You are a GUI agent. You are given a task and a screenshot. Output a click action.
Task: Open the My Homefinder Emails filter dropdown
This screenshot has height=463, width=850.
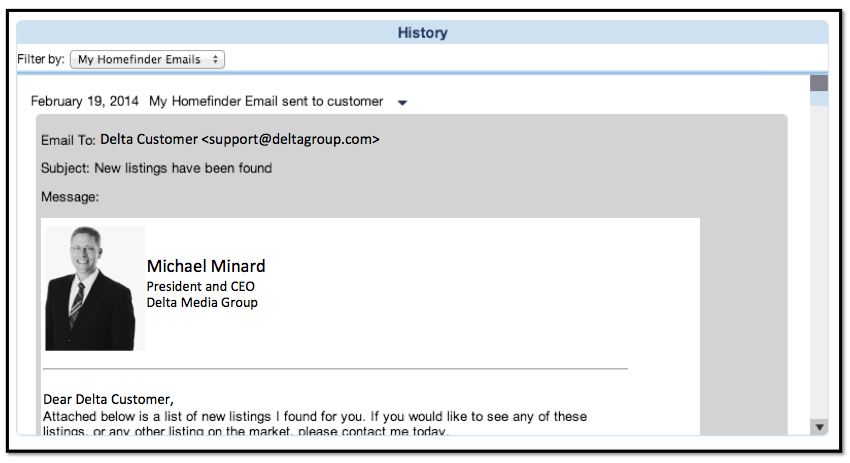coord(147,59)
